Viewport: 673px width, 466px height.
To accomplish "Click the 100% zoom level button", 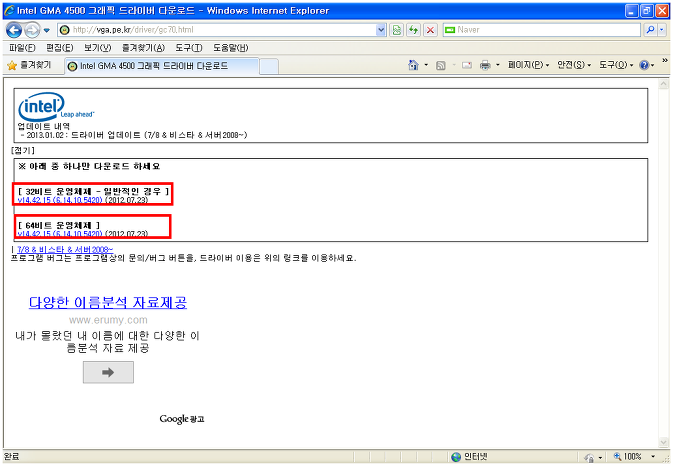I will 628,457.
